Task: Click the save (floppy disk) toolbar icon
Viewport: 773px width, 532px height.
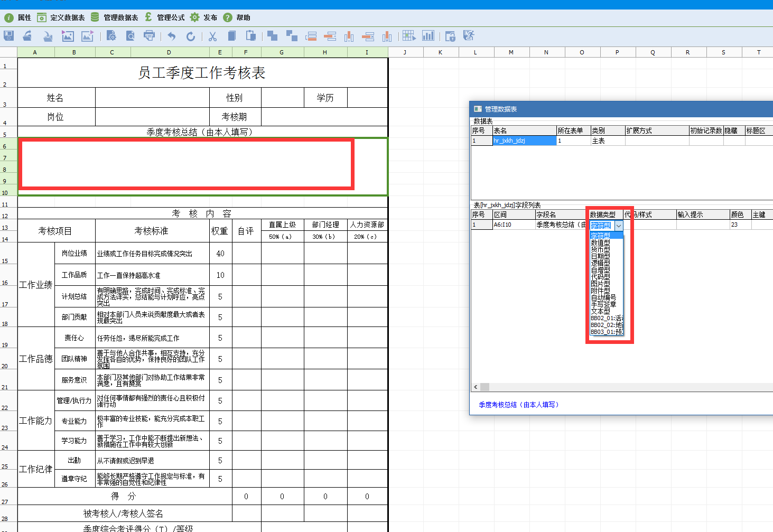Action: pos(8,36)
